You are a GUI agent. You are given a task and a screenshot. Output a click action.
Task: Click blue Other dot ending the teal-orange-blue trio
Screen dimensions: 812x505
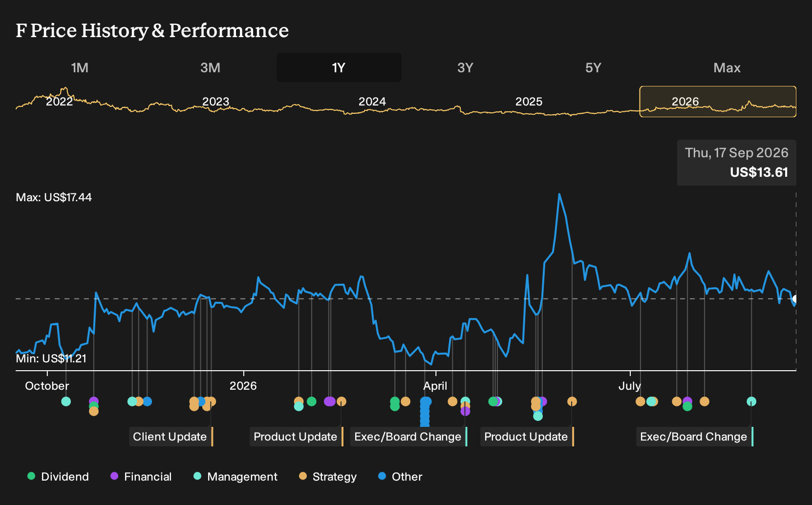pyautogui.click(x=147, y=401)
